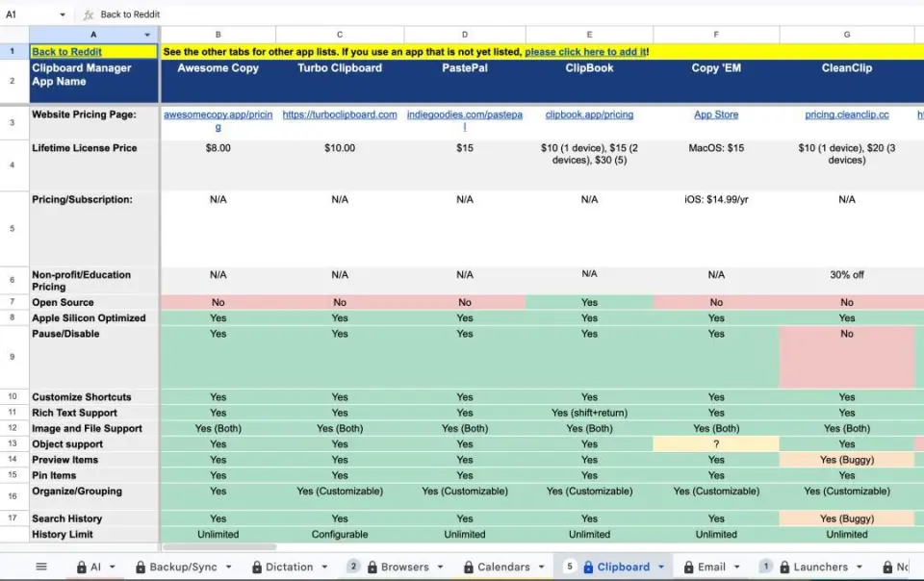Open the indiegoodies.com/pastepal link
This screenshot has height=581, width=924.
point(464,120)
